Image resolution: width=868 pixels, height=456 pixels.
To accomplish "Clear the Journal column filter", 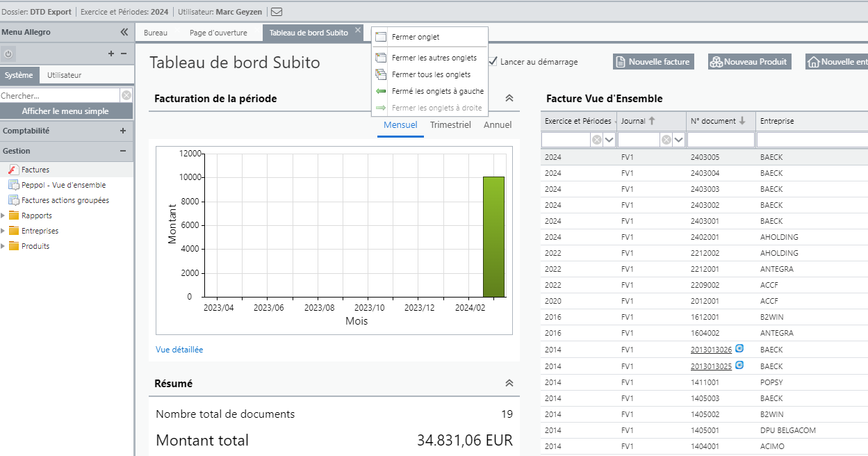I will tap(666, 140).
